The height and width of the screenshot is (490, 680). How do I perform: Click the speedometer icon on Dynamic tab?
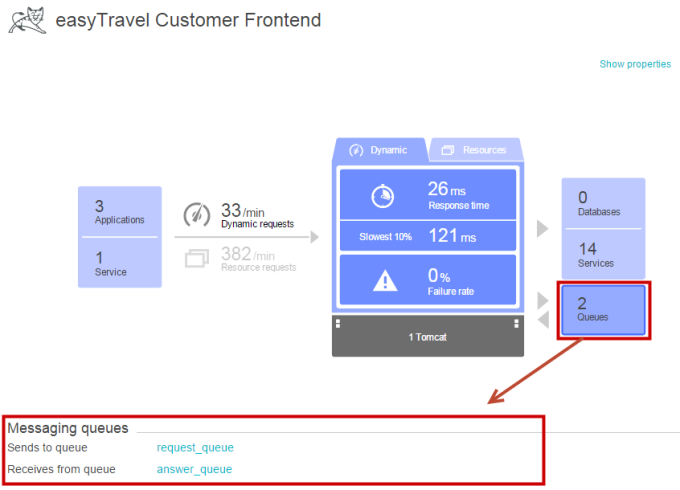tap(356, 150)
